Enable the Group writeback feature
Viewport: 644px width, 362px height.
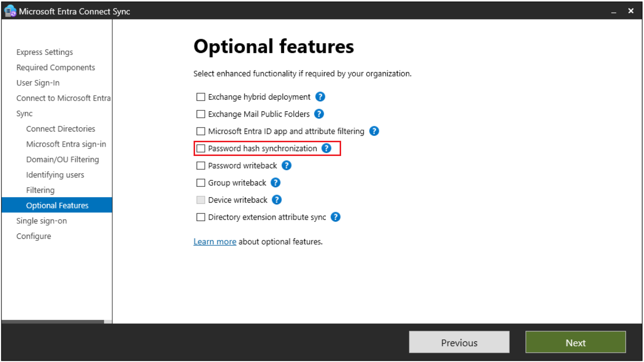(200, 182)
